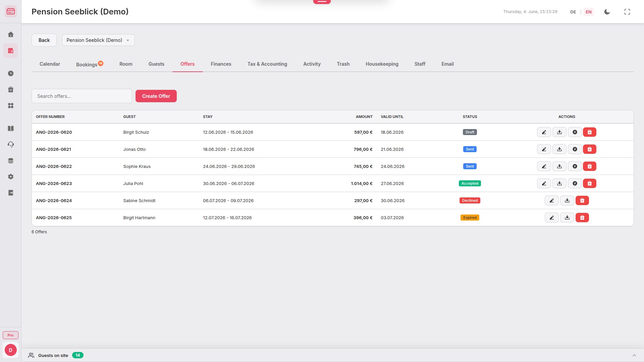Toggle dark mode with the moon icon

607,12
